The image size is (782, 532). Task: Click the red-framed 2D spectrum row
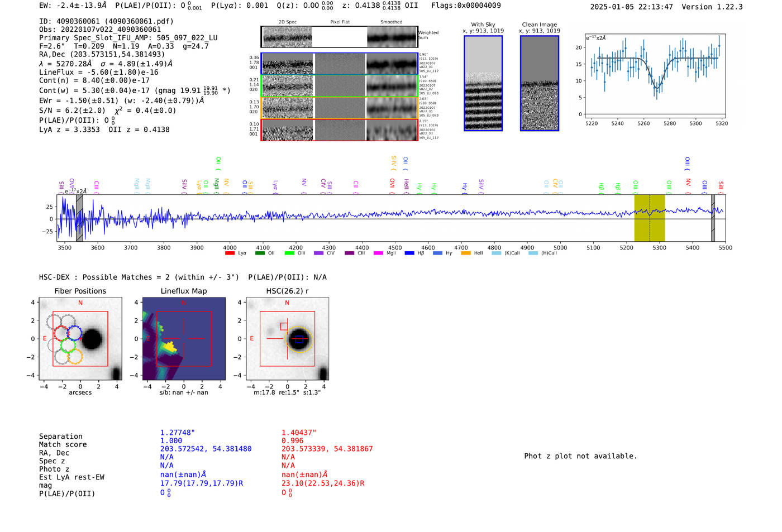(340, 130)
